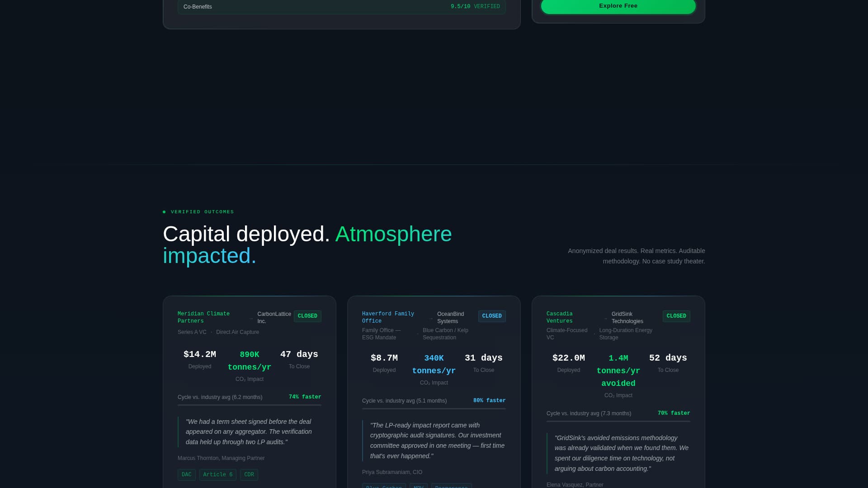Click the Marcus Thornton term sheet quote
The height and width of the screenshot is (488, 868).
250,432
